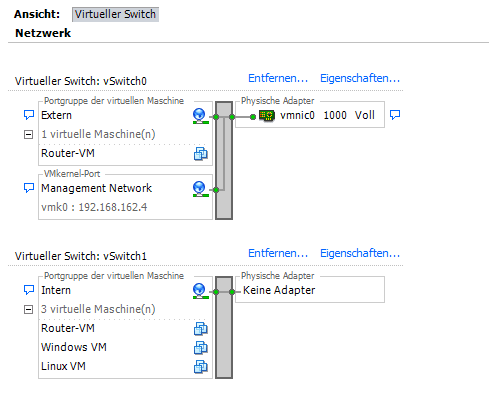Click Entfernen for vSwitch0
The image size is (489, 408).
pyautogui.click(x=278, y=78)
